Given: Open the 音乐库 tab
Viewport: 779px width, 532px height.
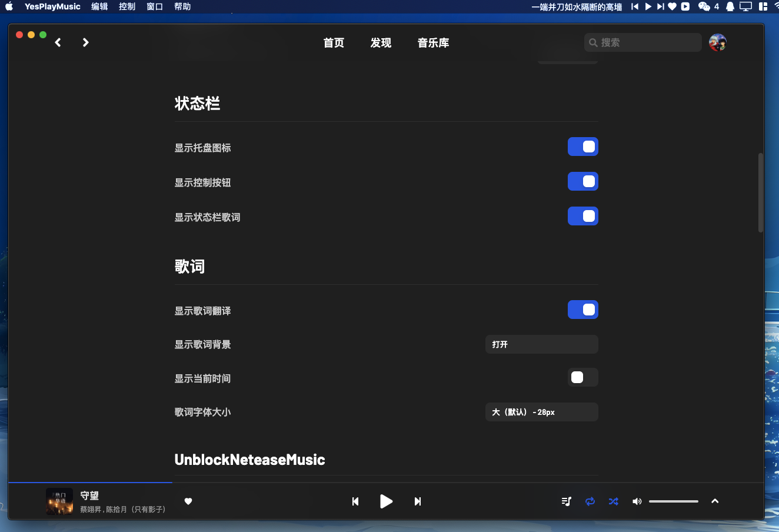Looking at the screenshot, I should (433, 42).
